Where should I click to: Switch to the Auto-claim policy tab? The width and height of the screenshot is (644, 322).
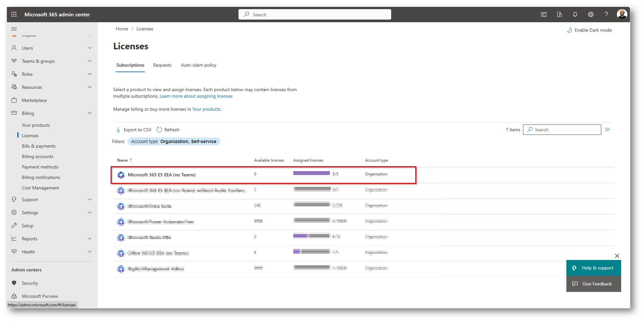click(198, 65)
